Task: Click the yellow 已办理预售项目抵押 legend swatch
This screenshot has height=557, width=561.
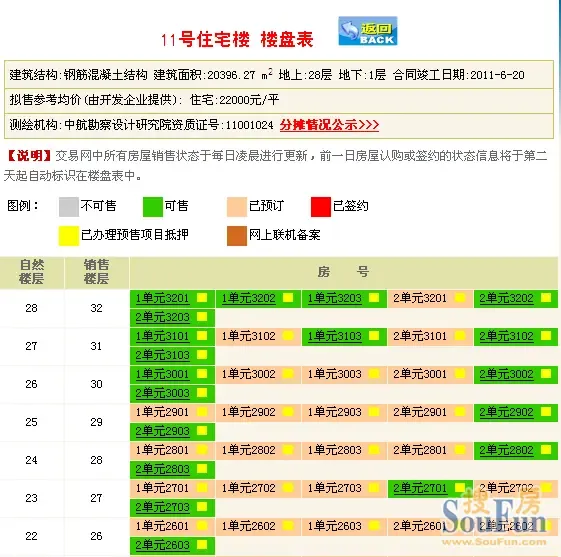Action: pyautogui.click(x=69, y=236)
